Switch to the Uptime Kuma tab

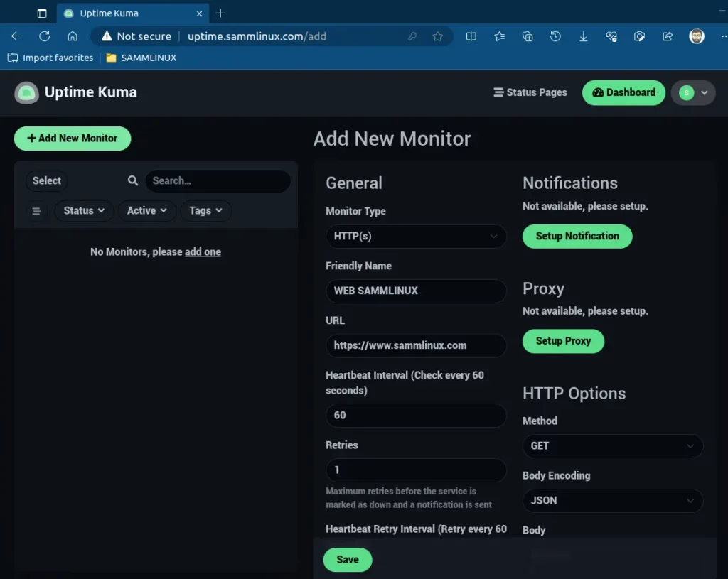[x=133, y=13]
